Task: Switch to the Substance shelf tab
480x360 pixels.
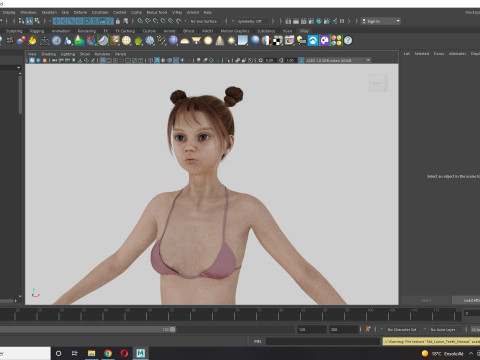Action: click(266, 31)
